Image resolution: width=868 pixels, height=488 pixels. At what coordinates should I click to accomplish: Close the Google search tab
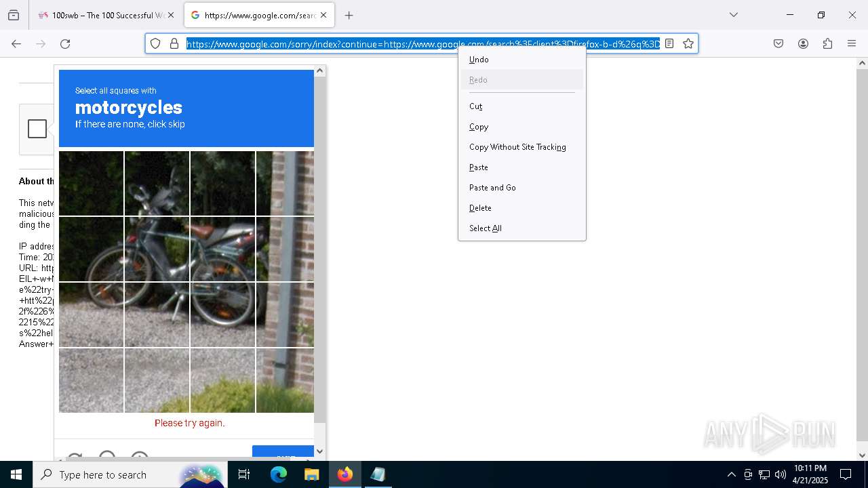tap(323, 15)
